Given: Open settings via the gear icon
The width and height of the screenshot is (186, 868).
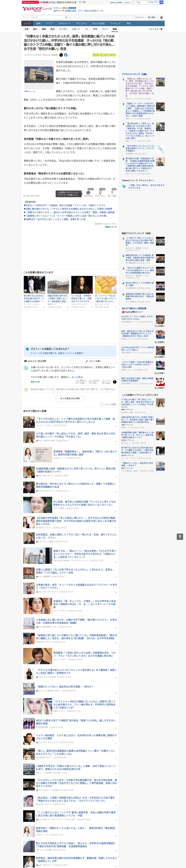Looking at the screenshot, I should [161, 17].
